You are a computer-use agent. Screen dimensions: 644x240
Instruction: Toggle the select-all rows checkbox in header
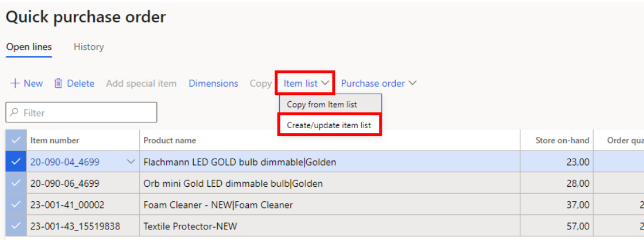tap(16, 140)
